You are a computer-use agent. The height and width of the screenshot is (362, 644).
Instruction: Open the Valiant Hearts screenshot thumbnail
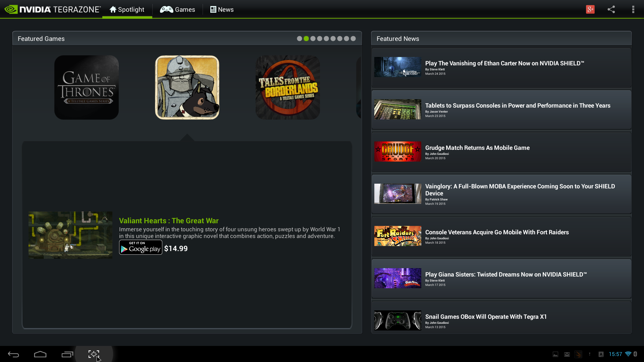coord(70,235)
